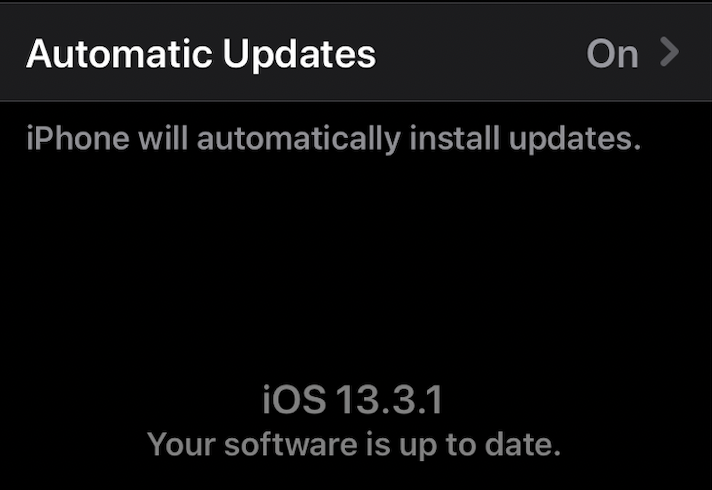712x490 pixels.
Task: Tap the "iPhone" word in the footer note
Action: 78,138
